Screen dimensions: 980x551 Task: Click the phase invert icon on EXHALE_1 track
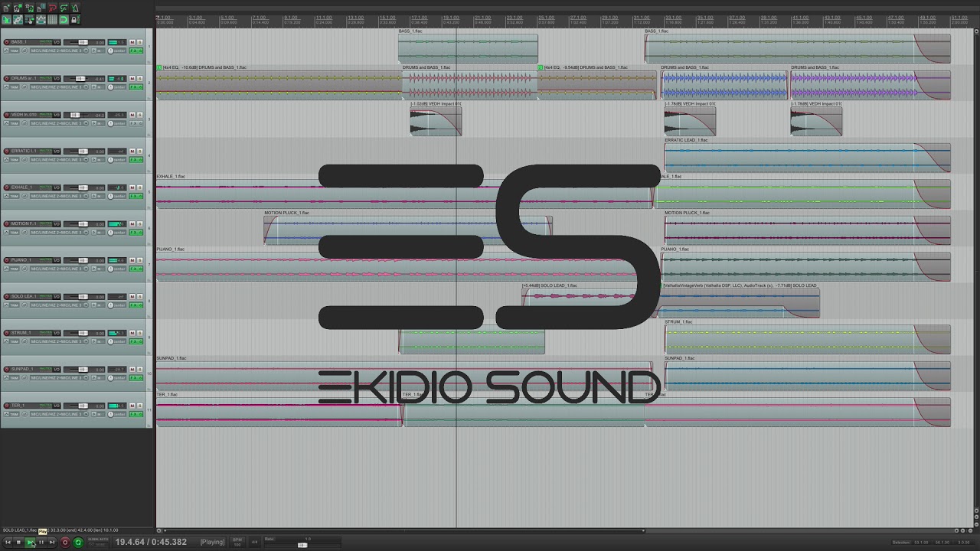(x=24, y=196)
